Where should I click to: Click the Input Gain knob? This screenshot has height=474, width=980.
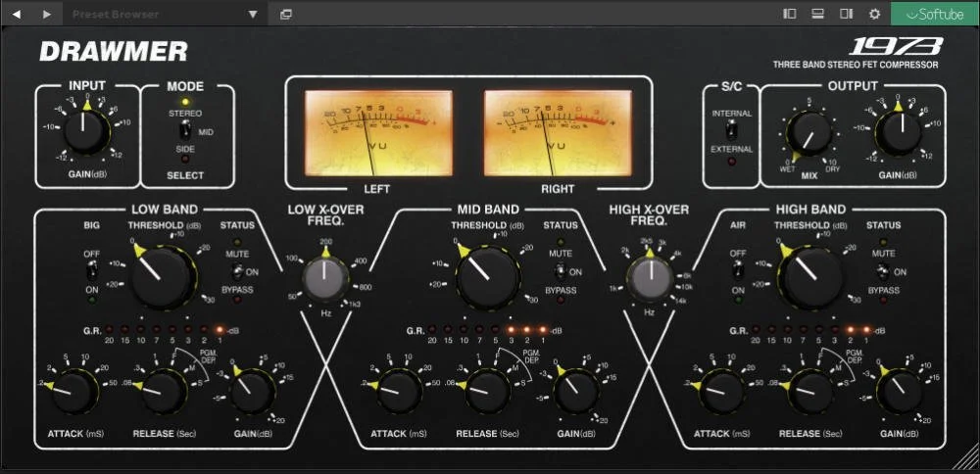86,131
